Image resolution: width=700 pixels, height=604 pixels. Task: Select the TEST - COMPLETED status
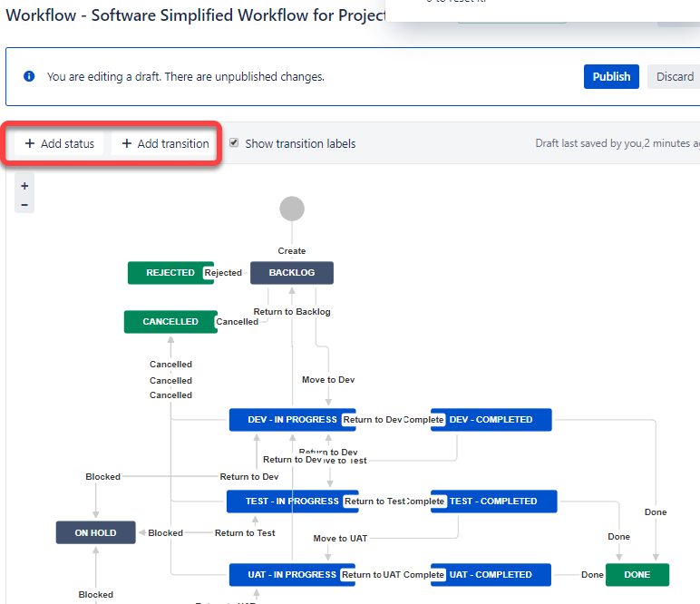coord(494,502)
